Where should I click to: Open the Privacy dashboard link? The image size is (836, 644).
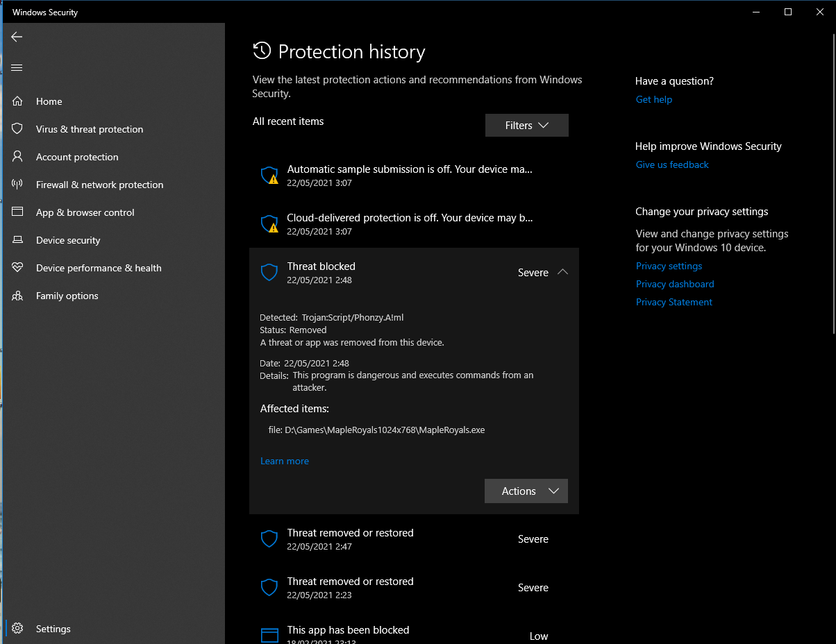click(x=675, y=284)
